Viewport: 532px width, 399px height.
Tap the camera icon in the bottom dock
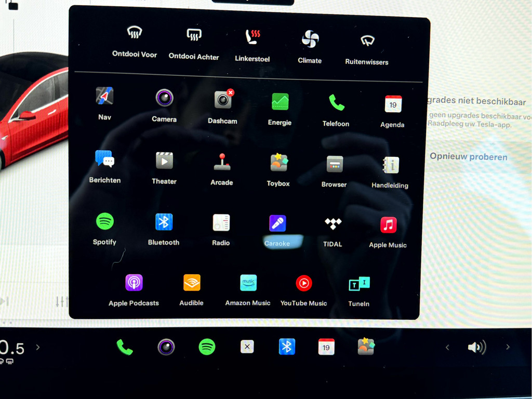tap(166, 347)
